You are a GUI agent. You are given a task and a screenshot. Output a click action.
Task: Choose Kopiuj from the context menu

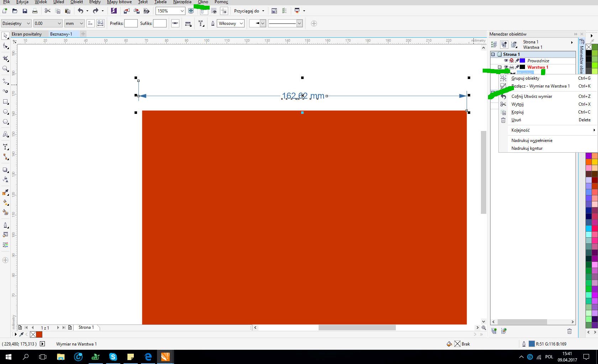click(517, 112)
